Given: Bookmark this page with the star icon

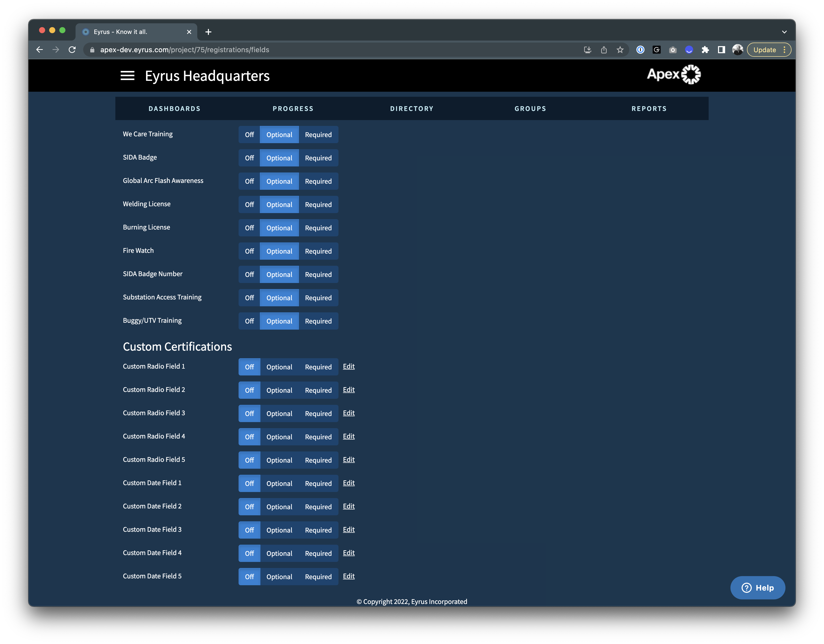Looking at the screenshot, I should point(620,50).
